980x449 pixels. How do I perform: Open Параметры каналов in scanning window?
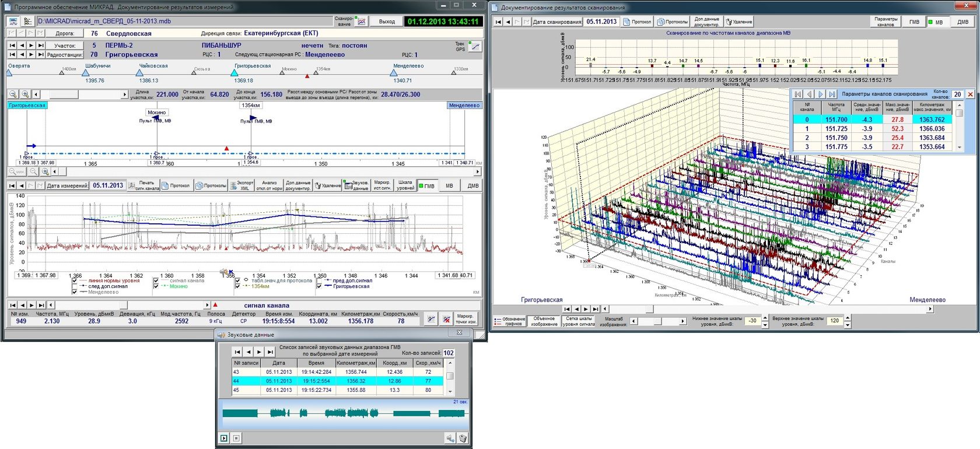[x=885, y=22]
